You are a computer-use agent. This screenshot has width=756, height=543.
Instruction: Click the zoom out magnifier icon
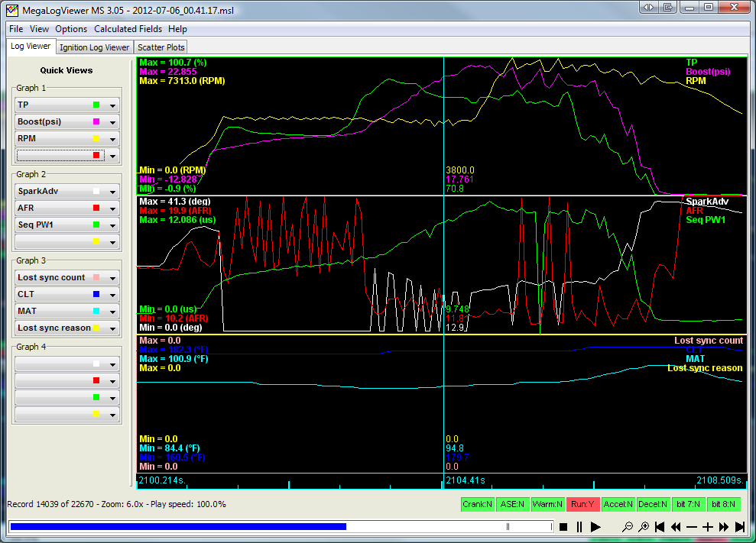tap(628, 527)
